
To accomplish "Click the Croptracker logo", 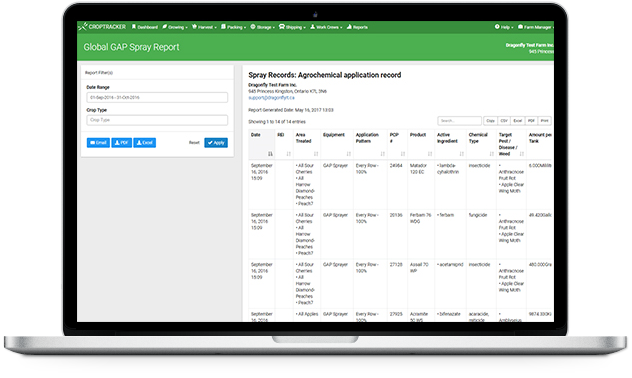I will point(102,27).
